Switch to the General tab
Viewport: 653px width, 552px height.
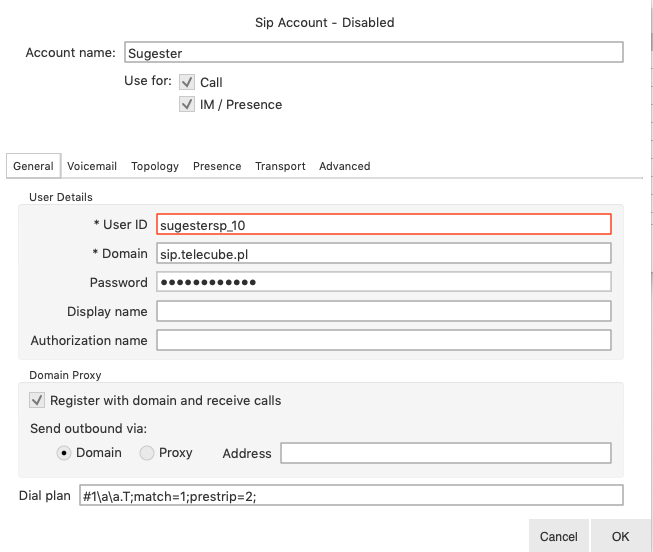pos(33,166)
